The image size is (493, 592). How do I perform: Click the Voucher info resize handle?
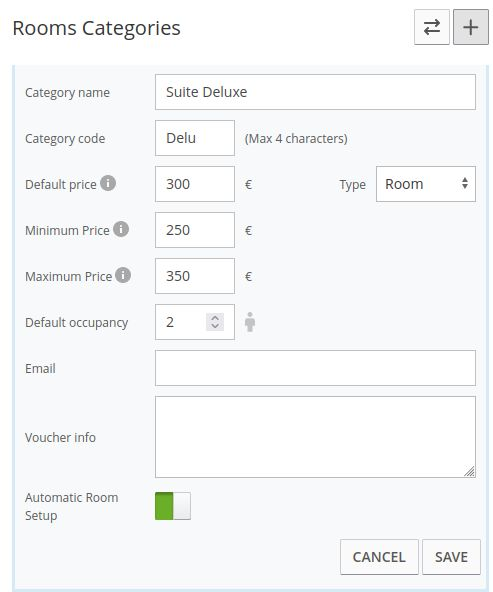pyautogui.click(x=470, y=472)
